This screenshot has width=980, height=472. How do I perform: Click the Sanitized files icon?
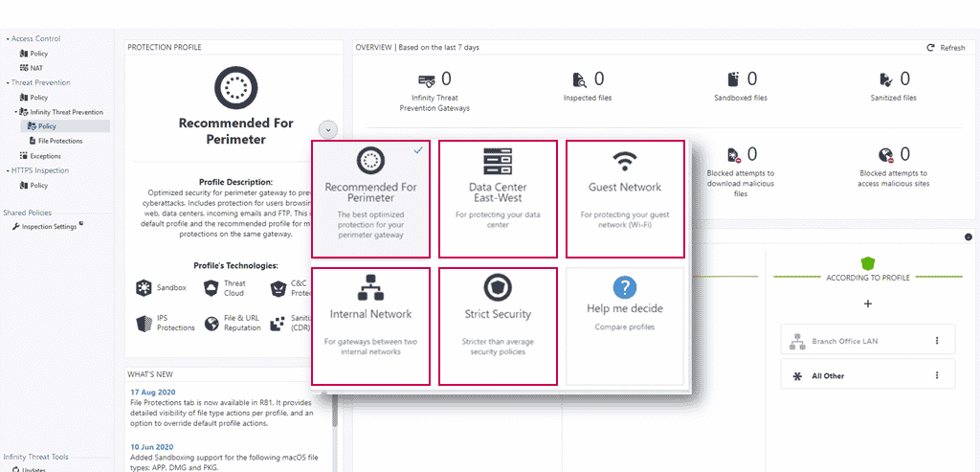pos(886,79)
